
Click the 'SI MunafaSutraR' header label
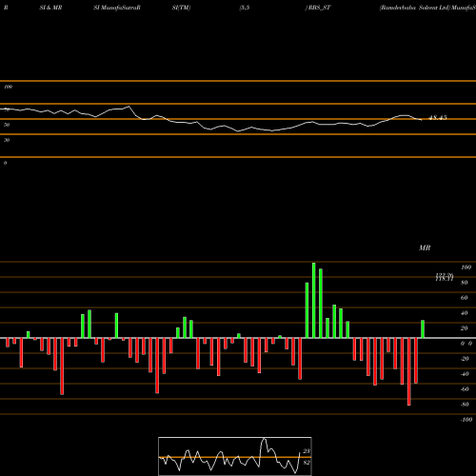tap(117, 8)
